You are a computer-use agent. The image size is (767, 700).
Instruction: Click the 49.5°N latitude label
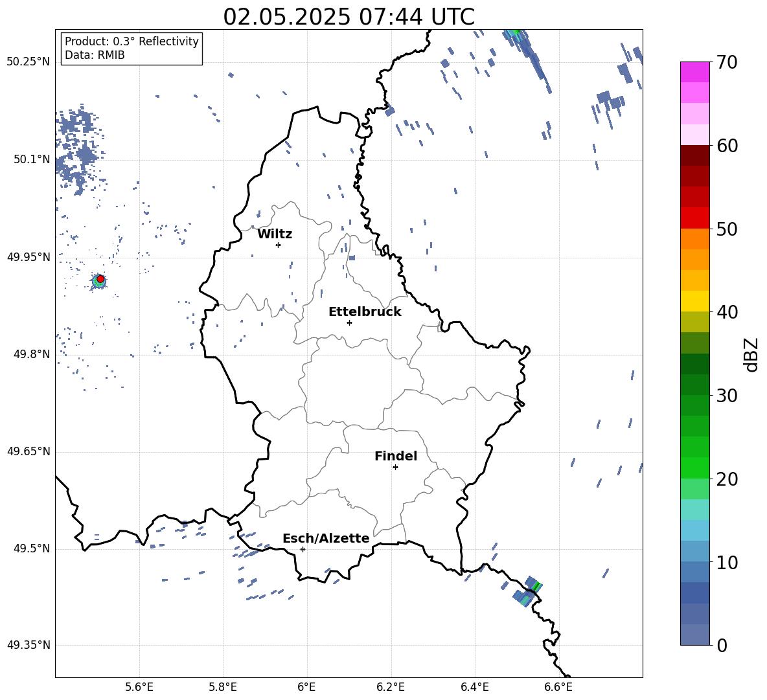point(32,548)
